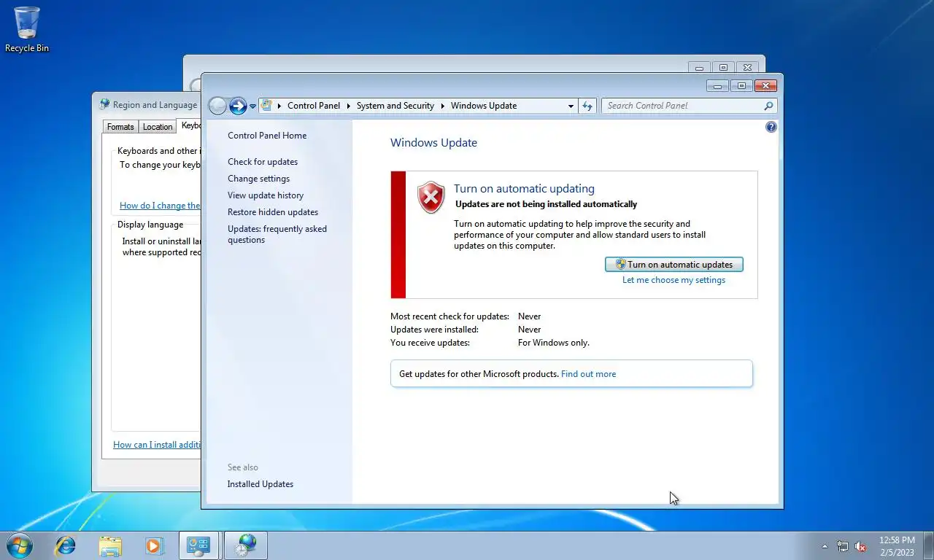Image resolution: width=934 pixels, height=560 pixels.
Task: Launch Internet Explorer from taskbar
Action: point(66,545)
